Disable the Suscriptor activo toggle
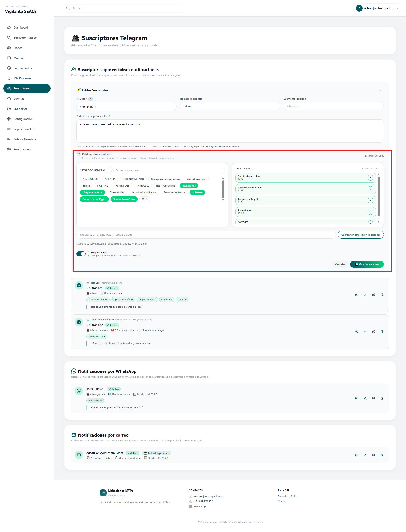This screenshot has width=406, height=532. pyautogui.click(x=81, y=254)
